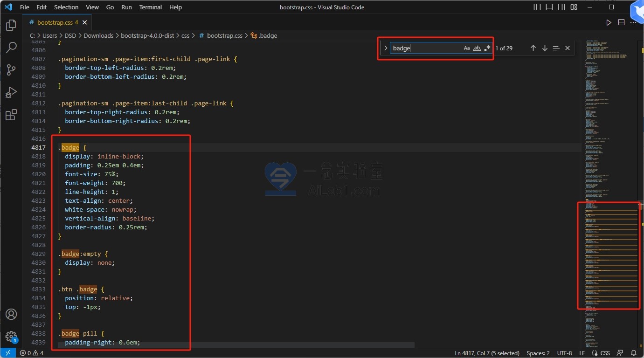Screen dimensions: 644x358
Task: Click line number 4812 in gutter
Action: [x=38, y=103]
